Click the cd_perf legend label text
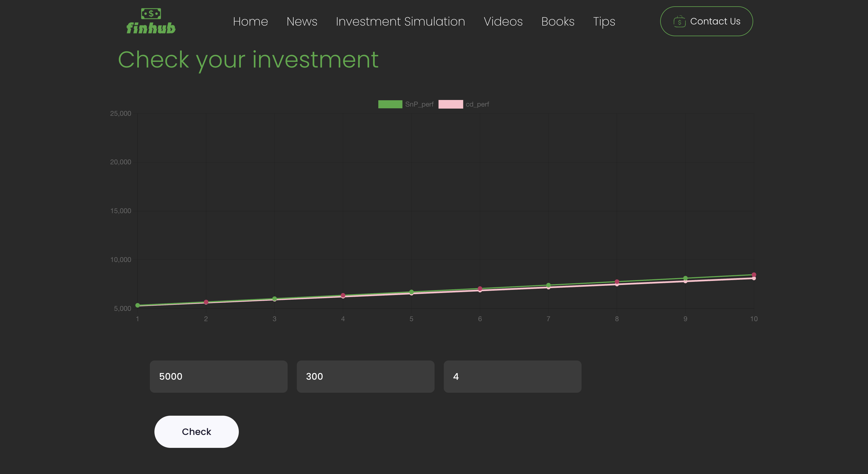This screenshot has width=868, height=474. [x=477, y=104]
